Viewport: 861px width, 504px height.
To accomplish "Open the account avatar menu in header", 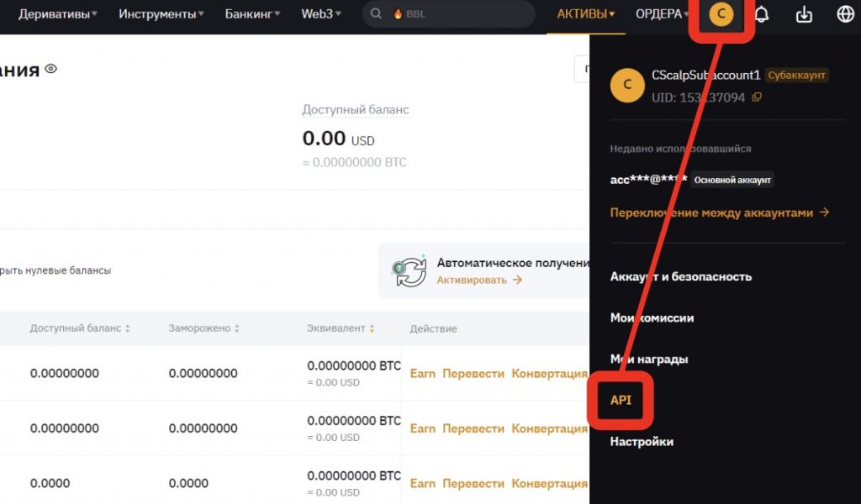I will coord(721,14).
